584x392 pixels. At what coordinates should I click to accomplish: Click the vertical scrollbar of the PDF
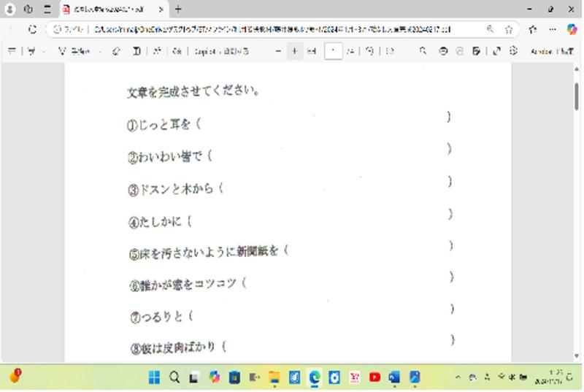(577, 95)
